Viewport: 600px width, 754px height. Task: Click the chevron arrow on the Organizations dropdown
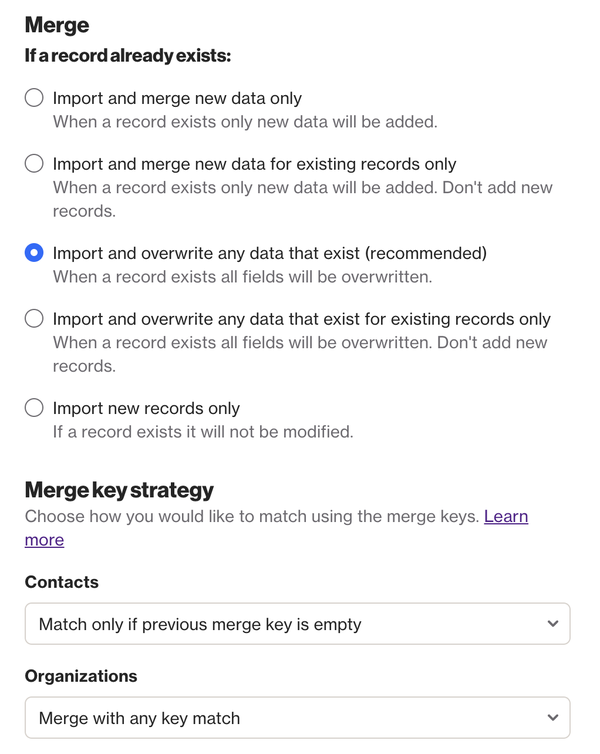pyautogui.click(x=553, y=718)
